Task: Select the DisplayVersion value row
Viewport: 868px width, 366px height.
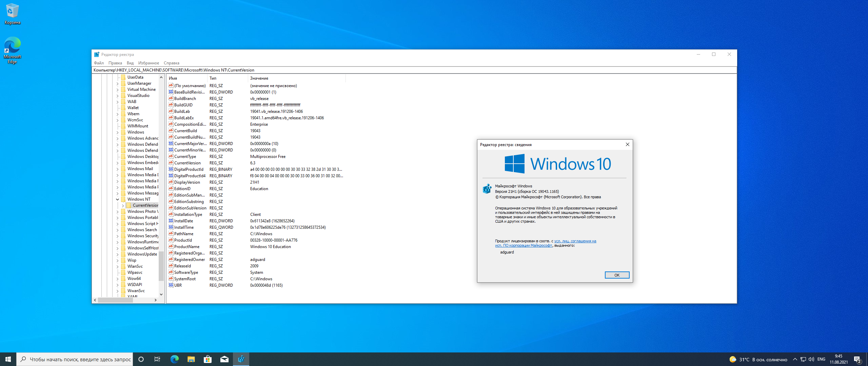Action: point(256,182)
